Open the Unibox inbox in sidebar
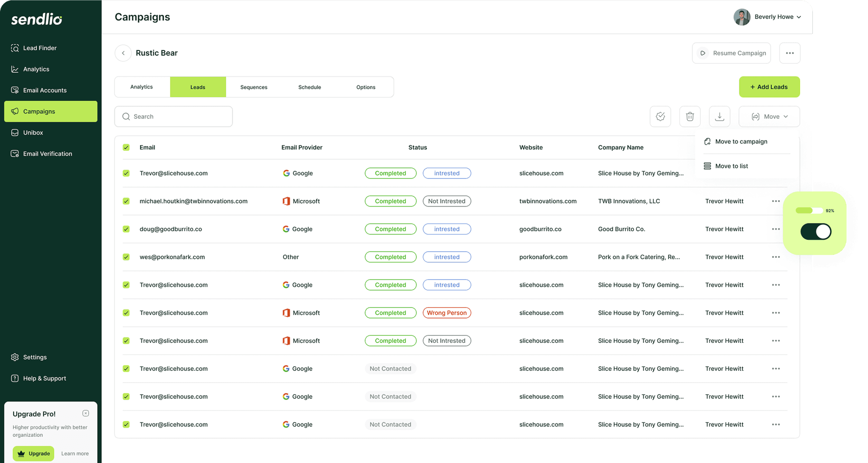Viewport: 868px width, 463px height. [x=33, y=132]
